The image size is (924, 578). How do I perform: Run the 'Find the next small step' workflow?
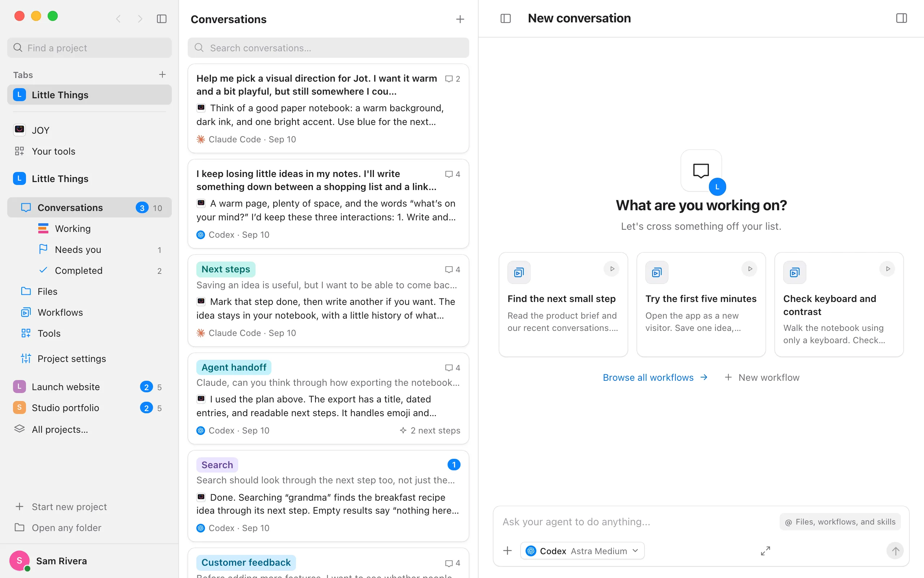click(x=612, y=269)
